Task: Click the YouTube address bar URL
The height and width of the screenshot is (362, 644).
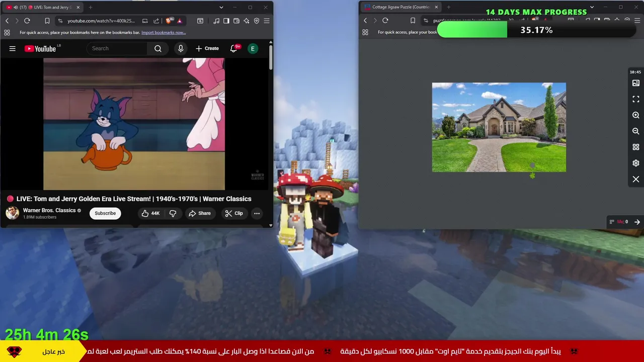Action: [101, 21]
